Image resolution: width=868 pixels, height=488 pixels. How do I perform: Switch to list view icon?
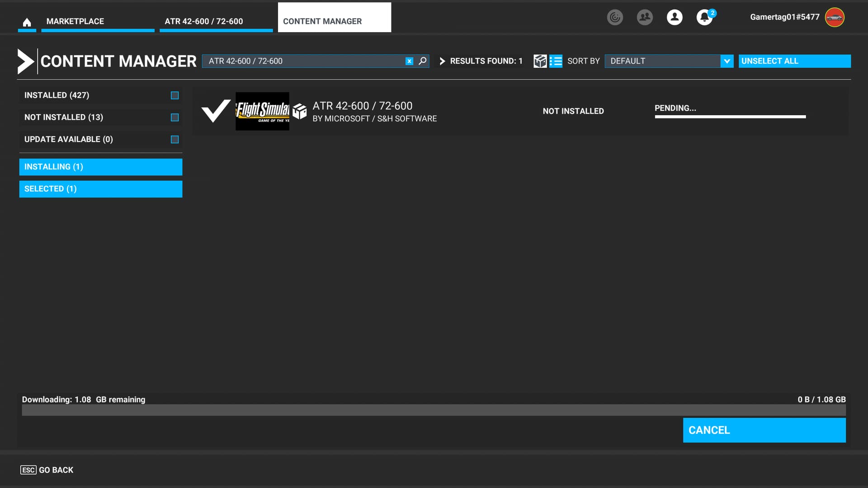tap(556, 61)
